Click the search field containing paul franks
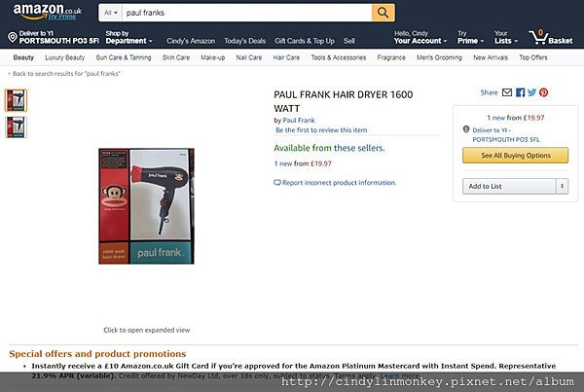Screen dimensions: 584x392 click(x=246, y=13)
